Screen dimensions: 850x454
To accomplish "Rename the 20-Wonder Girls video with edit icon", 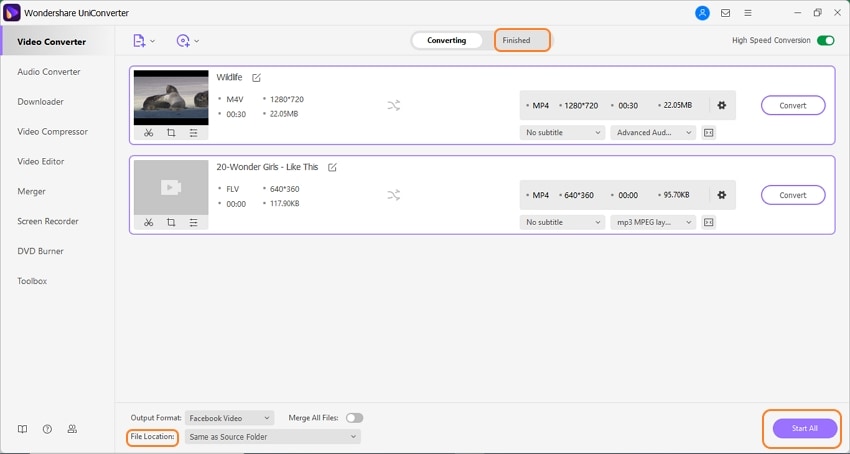I will click(x=332, y=168).
